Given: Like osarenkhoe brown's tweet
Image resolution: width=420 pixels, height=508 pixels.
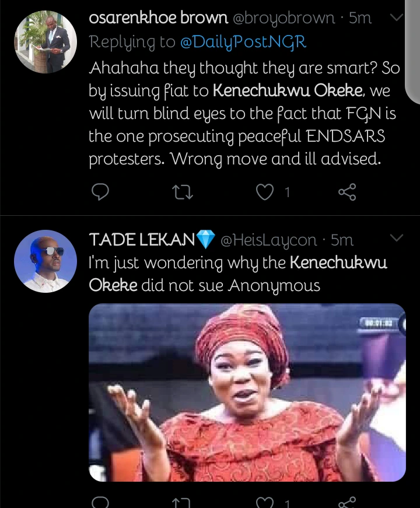Looking at the screenshot, I should pos(265,191).
